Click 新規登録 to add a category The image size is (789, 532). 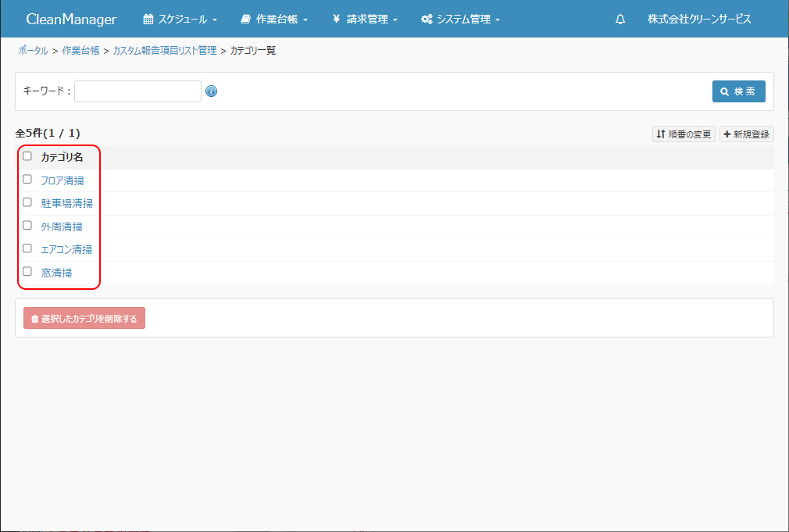coord(746,134)
